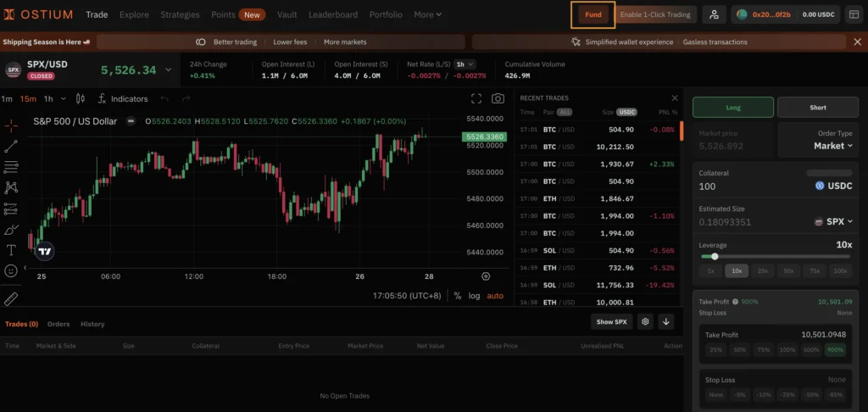Click the Recent Trades scrollbar thumb
This screenshot has height=412, width=868.
click(682, 131)
